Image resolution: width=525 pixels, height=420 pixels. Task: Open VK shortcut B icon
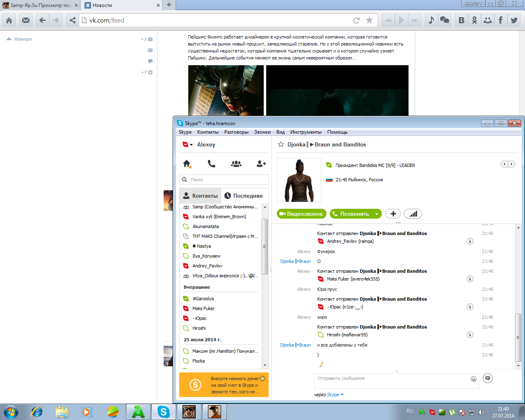tap(461, 20)
